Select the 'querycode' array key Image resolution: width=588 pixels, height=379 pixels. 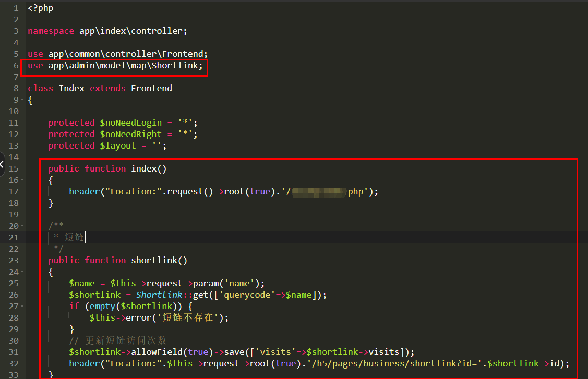tap(247, 295)
